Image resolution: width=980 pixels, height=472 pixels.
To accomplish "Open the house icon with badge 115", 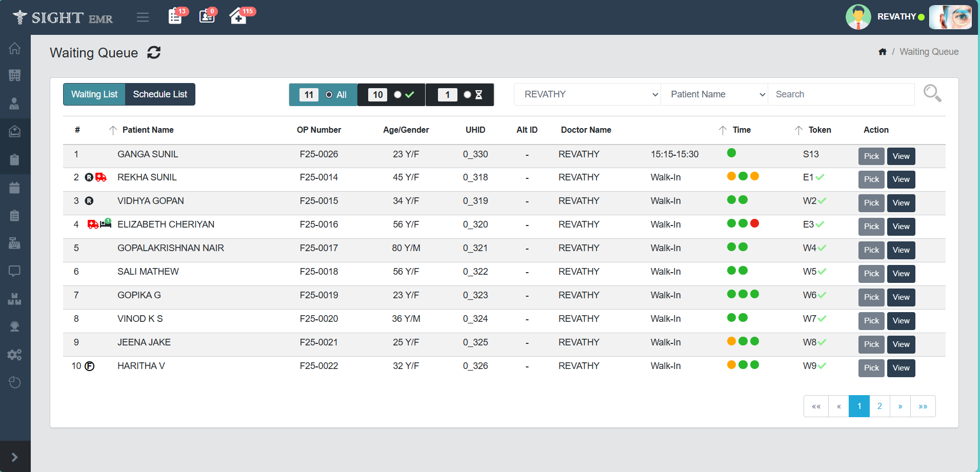I will pyautogui.click(x=238, y=16).
